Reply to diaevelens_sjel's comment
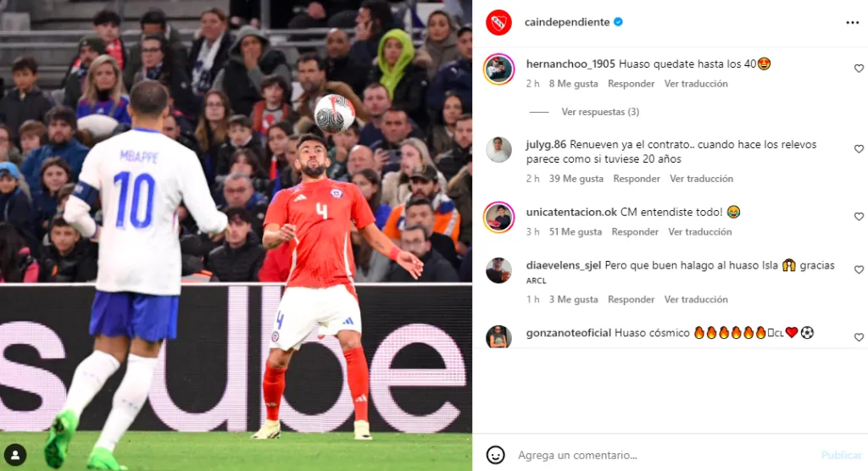Screen dimensions: 868x471 (x=631, y=299)
